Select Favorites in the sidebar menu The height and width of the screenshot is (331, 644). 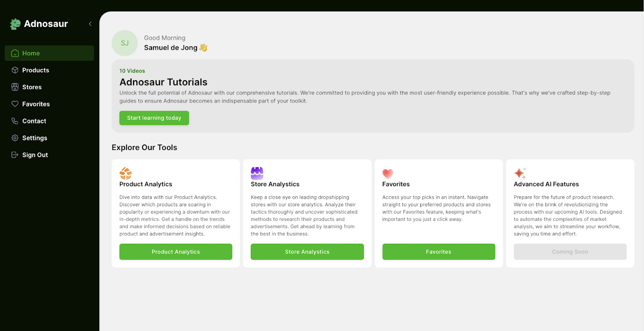(36, 104)
